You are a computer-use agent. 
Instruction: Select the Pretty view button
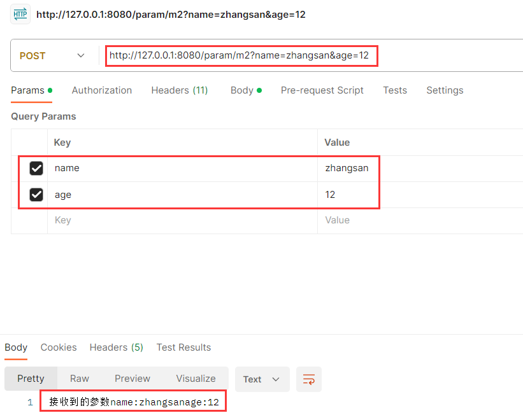31,379
